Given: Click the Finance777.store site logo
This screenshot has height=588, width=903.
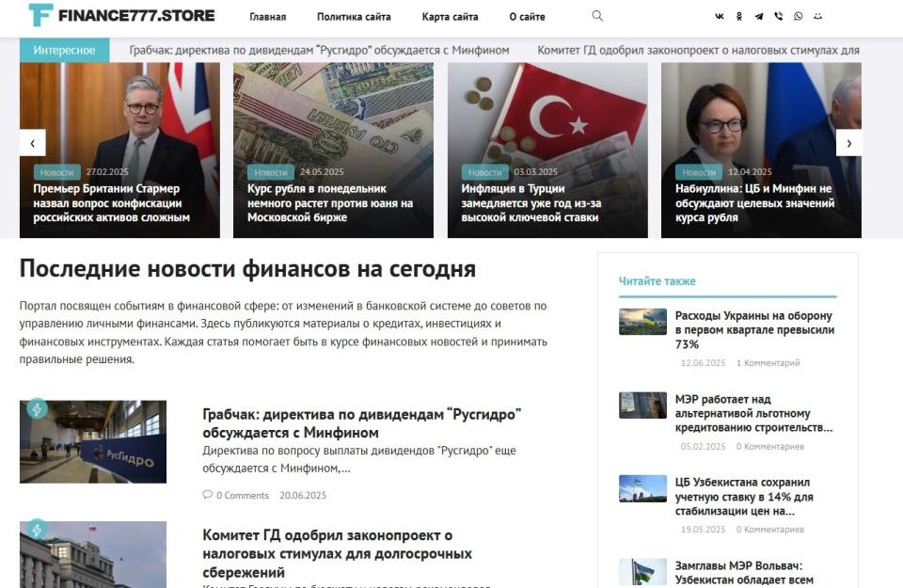Looking at the screenshot, I should [x=121, y=16].
